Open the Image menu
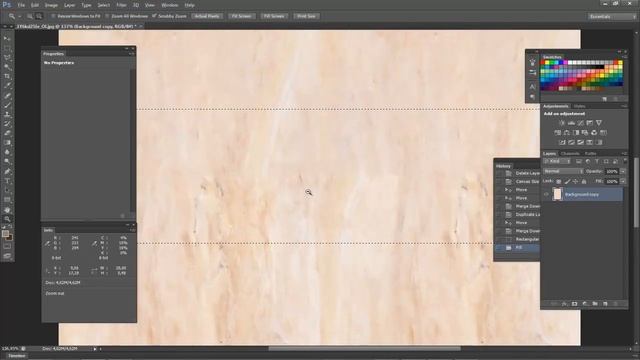Screen dimensions: 640x360 tap(51, 5)
